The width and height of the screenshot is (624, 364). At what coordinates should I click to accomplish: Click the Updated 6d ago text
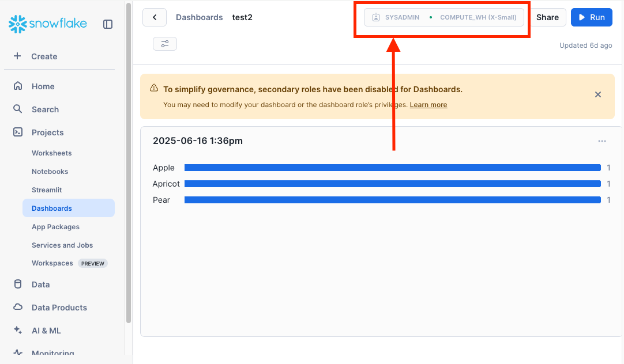click(x=586, y=45)
